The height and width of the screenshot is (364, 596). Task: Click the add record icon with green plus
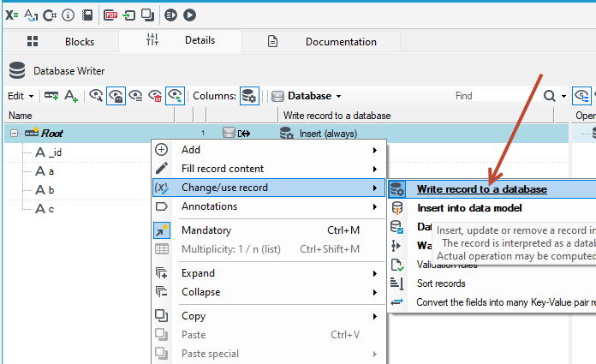(x=51, y=95)
